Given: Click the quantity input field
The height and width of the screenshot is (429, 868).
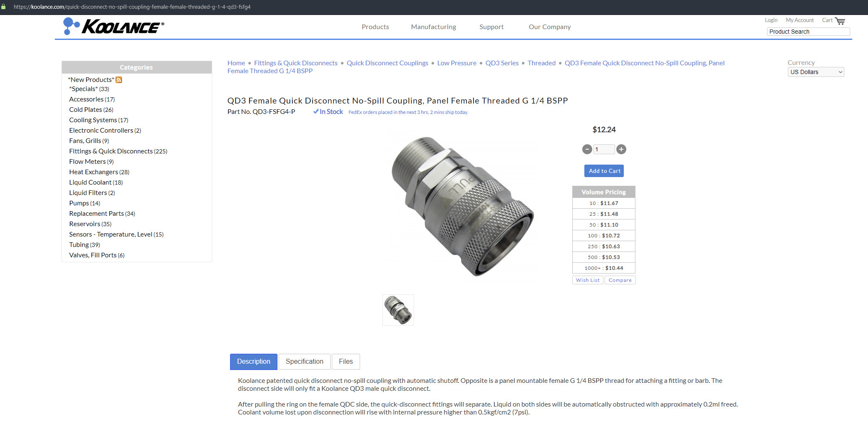Looking at the screenshot, I should tap(604, 149).
